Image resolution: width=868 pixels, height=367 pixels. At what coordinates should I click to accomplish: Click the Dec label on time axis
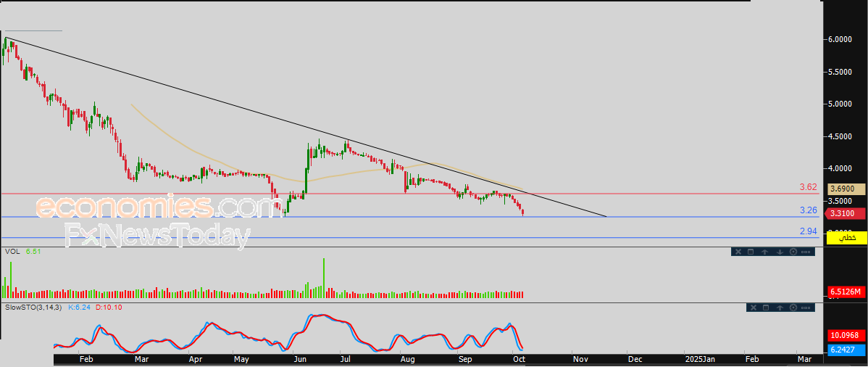pyautogui.click(x=635, y=360)
